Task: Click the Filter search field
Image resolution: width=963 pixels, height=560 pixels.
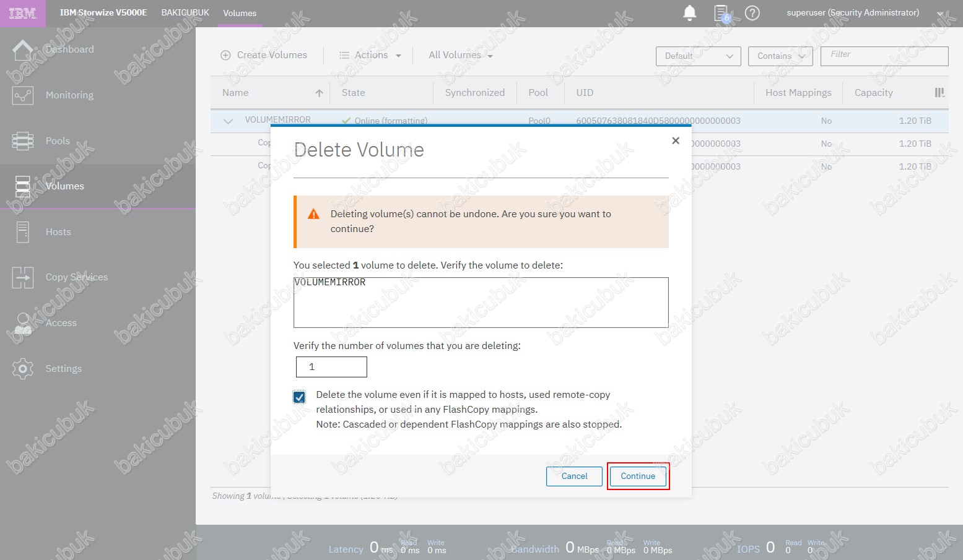Action: (884, 56)
